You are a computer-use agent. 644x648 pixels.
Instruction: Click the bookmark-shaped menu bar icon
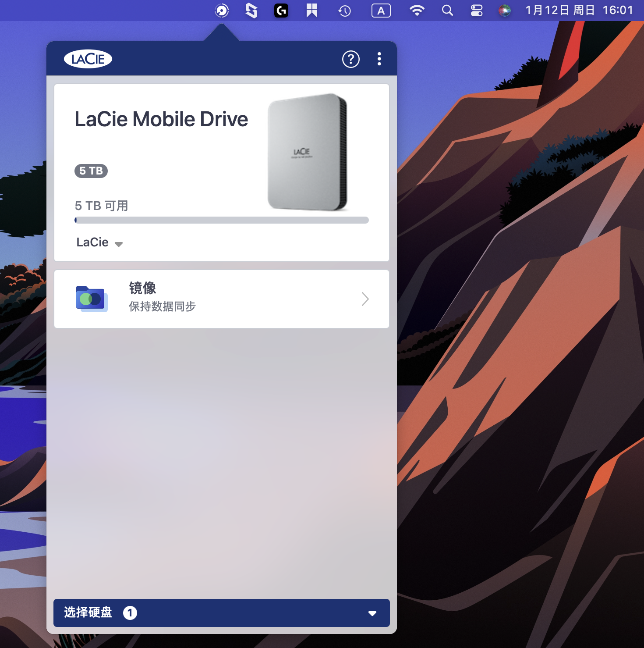(312, 11)
